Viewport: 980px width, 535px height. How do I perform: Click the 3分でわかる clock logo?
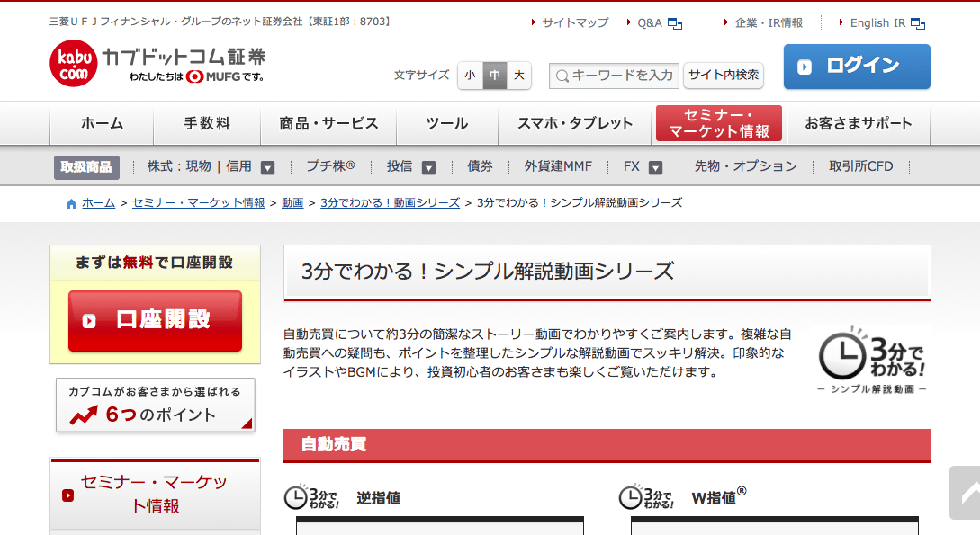[x=871, y=360]
